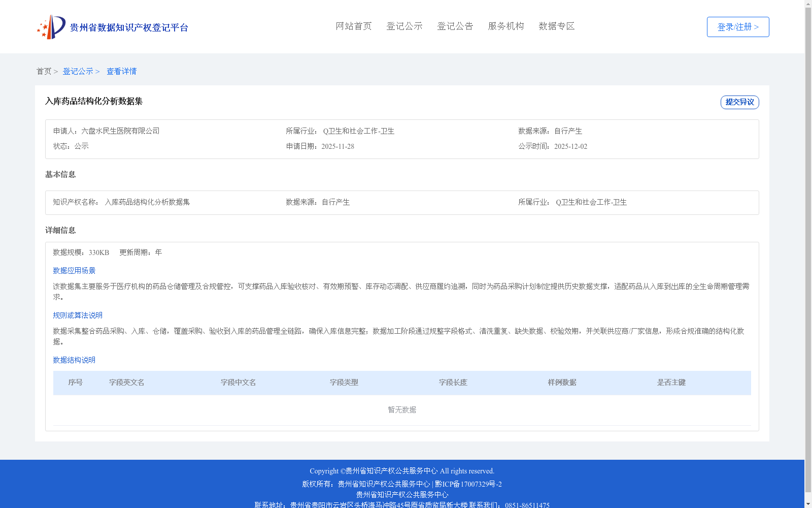Click the application date 2025-11-28
The width and height of the screenshot is (812, 508).
[337, 146]
